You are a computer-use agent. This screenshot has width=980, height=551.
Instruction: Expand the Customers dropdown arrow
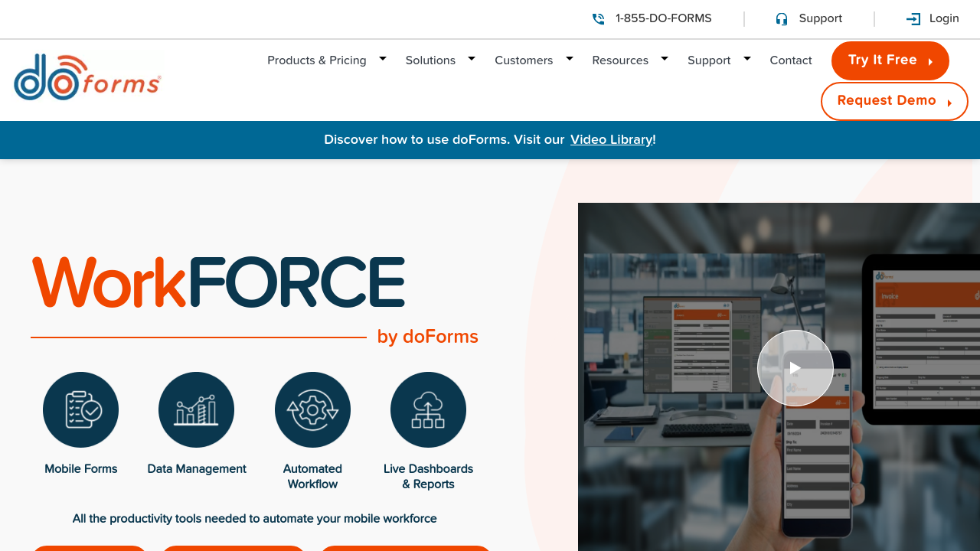(x=570, y=59)
